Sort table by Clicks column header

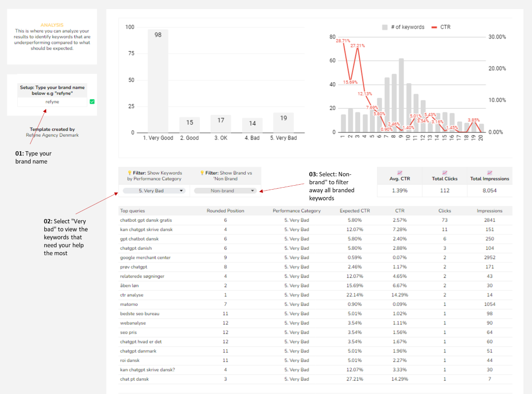coord(444,211)
